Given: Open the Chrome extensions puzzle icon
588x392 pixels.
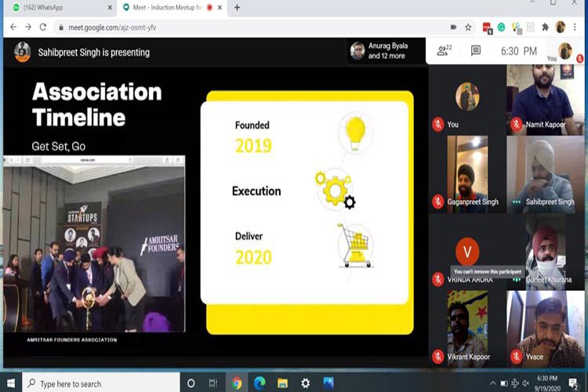Looking at the screenshot, I should [x=545, y=27].
